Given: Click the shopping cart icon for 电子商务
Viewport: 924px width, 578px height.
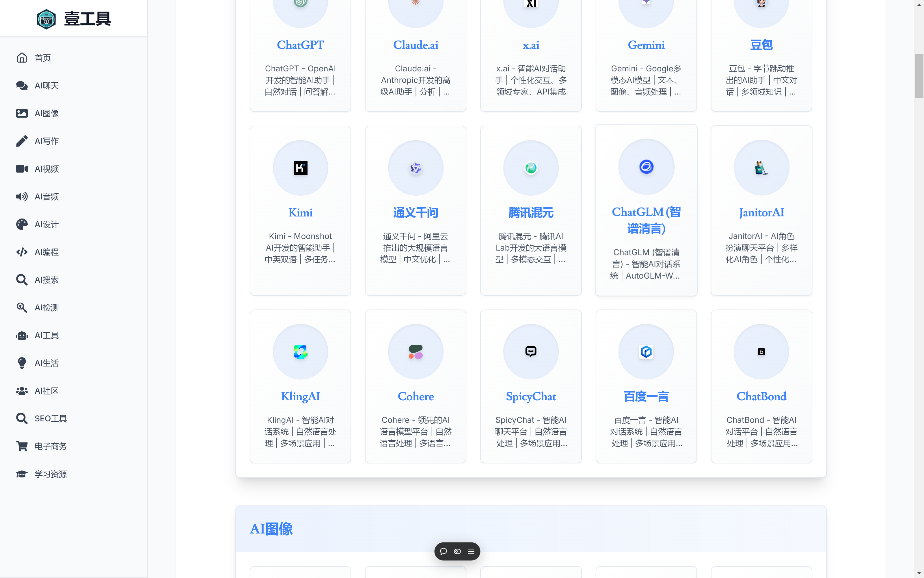Looking at the screenshot, I should [x=22, y=446].
